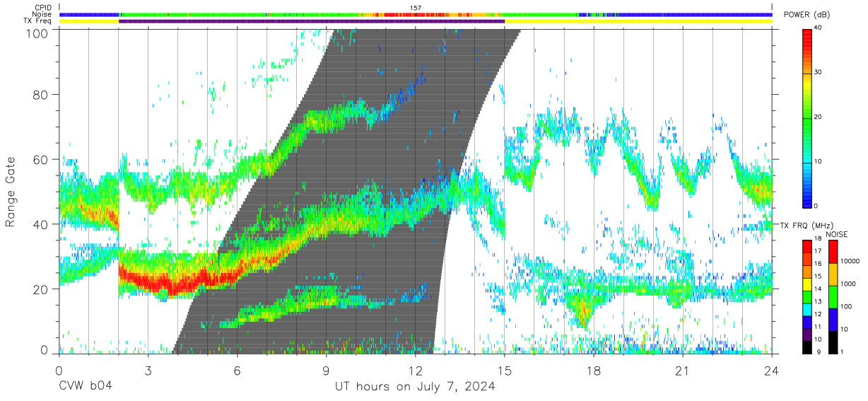Click the noise scale label '1000'
This screenshot has height=401, width=868.
pos(847,283)
